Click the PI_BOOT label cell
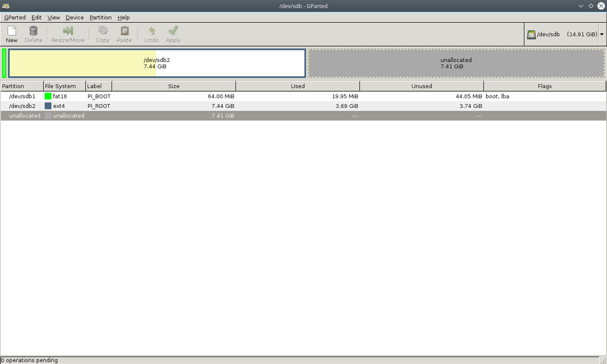Screen dimensions: 607x364 click(x=99, y=96)
